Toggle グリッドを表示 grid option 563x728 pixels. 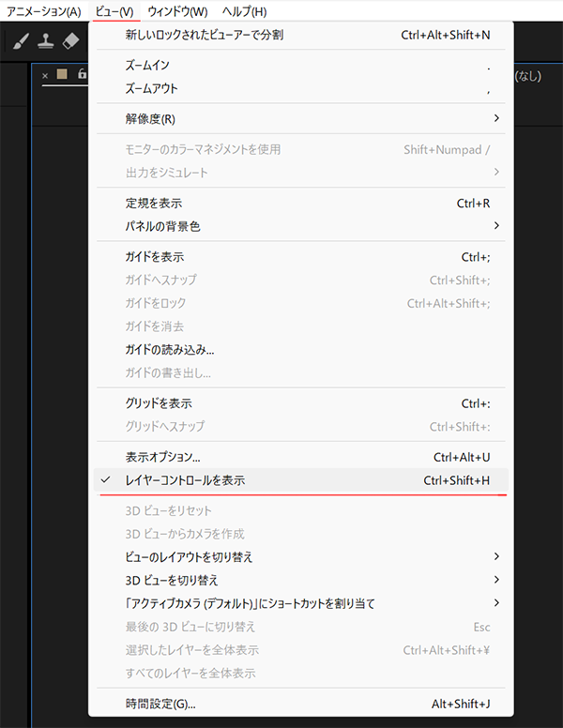[x=158, y=403]
